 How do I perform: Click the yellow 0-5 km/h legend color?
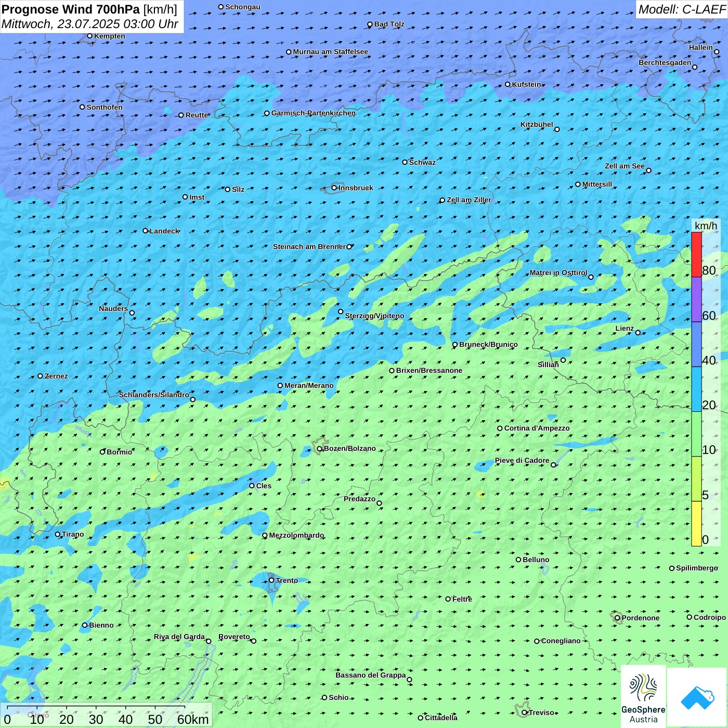point(696,524)
